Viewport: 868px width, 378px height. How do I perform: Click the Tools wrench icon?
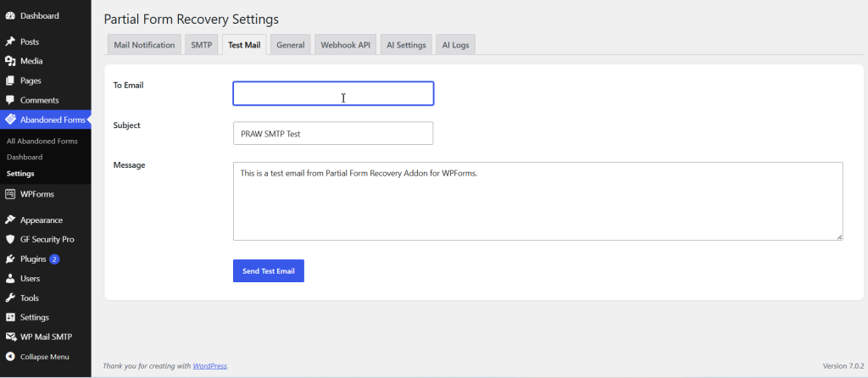pyautogui.click(x=10, y=297)
